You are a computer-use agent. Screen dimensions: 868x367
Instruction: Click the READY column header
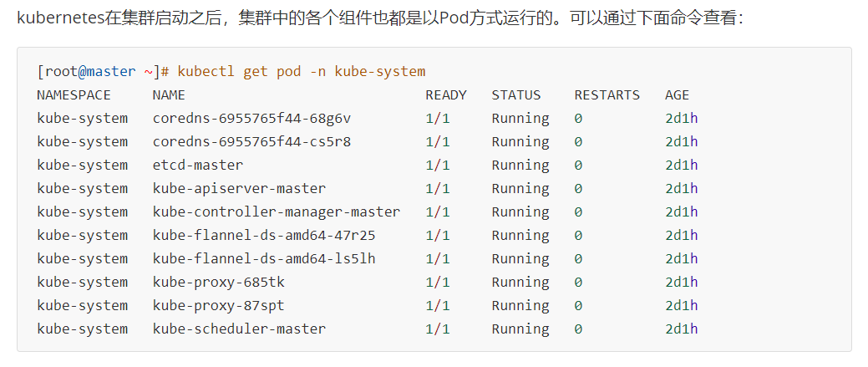[x=445, y=95]
